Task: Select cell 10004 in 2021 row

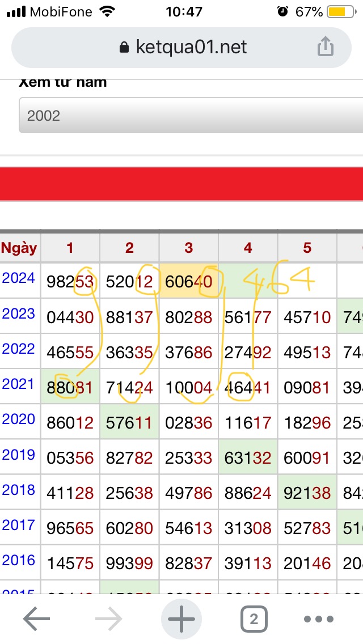Action: 189,388
